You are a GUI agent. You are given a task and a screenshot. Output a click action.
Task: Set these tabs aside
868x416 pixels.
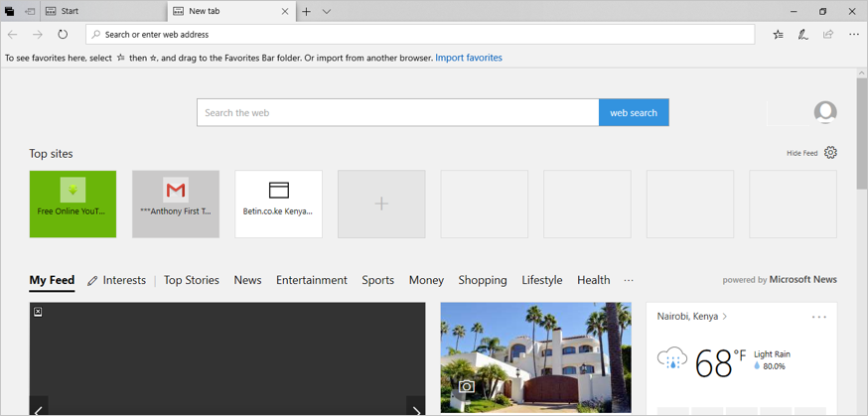coord(30,12)
